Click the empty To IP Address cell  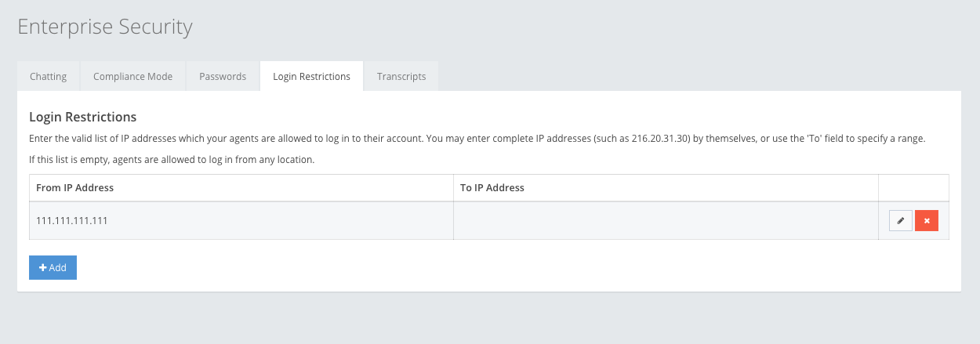[x=666, y=221]
